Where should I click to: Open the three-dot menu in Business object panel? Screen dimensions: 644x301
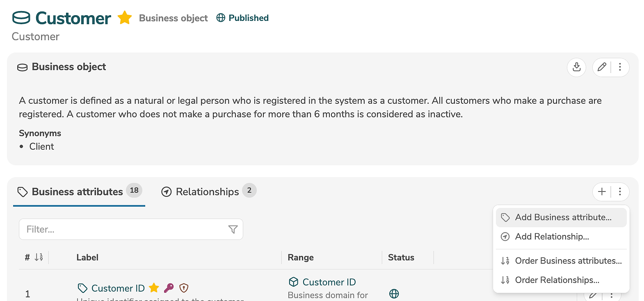pyautogui.click(x=620, y=67)
